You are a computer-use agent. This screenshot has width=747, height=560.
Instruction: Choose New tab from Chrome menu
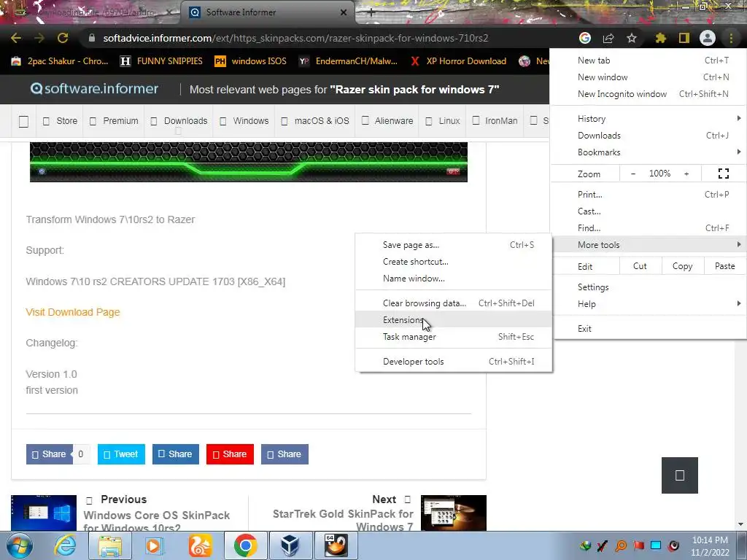point(648,61)
